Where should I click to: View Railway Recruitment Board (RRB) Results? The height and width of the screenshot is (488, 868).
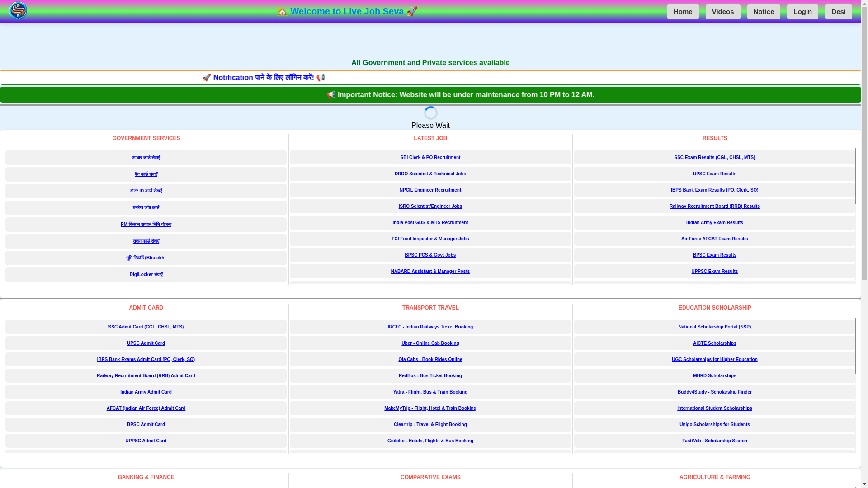[714, 206]
